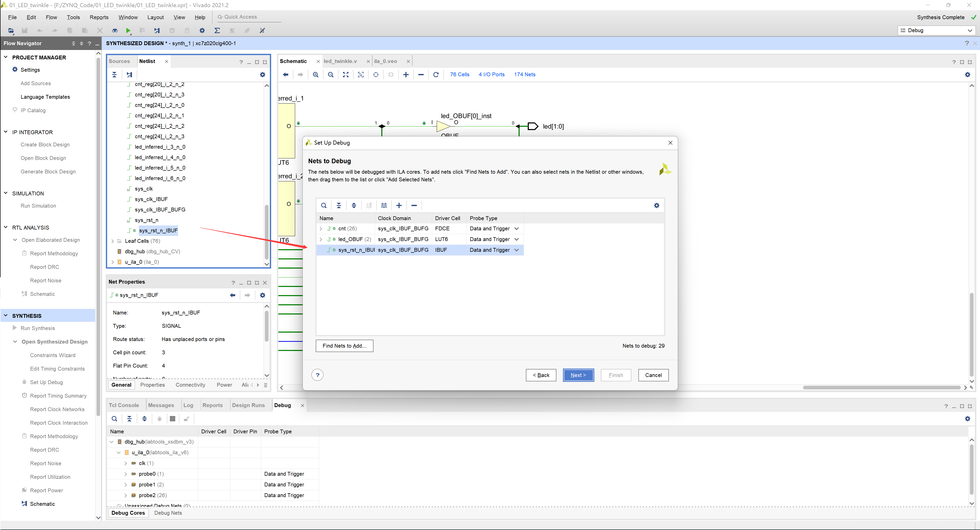
Task: Click Net Properties previous arrow icon
Action: [232, 295]
